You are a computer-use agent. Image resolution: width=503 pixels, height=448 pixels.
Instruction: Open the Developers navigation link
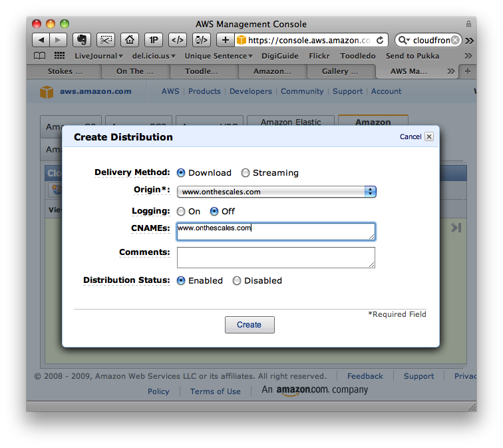(x=251, y=91)
